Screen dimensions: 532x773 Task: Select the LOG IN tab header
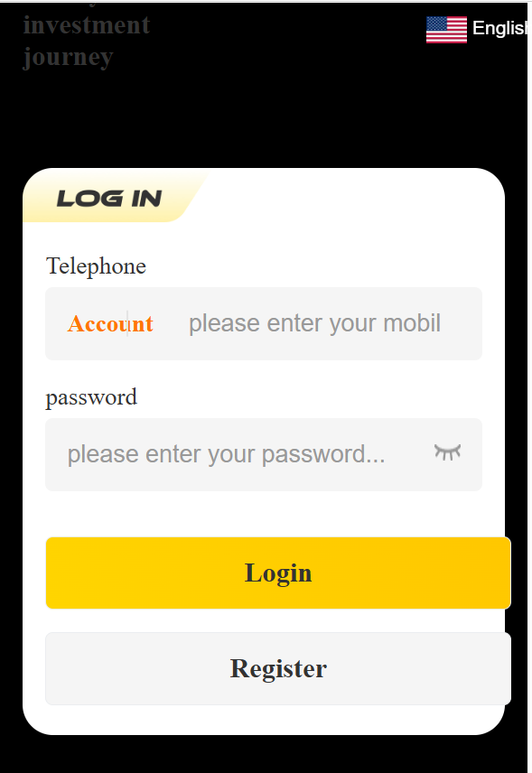pos(109,199)
